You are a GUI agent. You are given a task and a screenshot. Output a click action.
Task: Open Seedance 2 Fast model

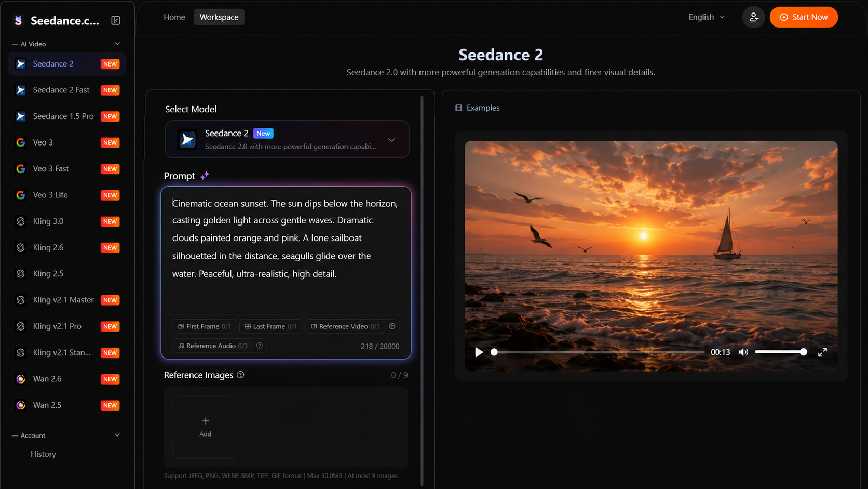(67, 90)
